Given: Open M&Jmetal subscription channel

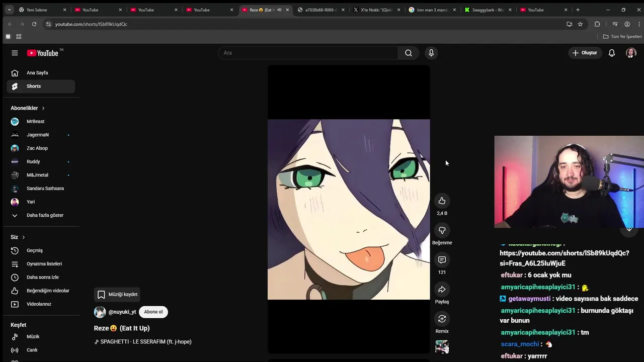Looking at the screenshot, I should [x=41, y=175].
